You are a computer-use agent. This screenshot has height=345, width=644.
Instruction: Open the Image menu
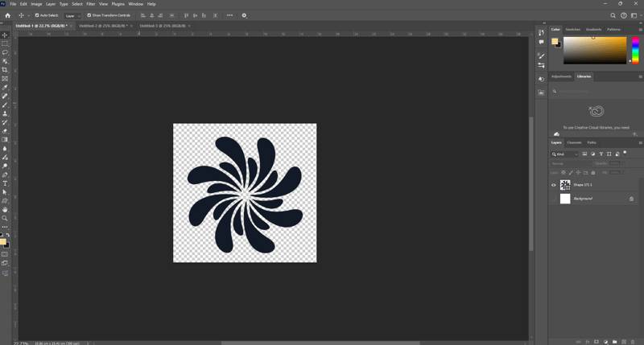[36, 4]
